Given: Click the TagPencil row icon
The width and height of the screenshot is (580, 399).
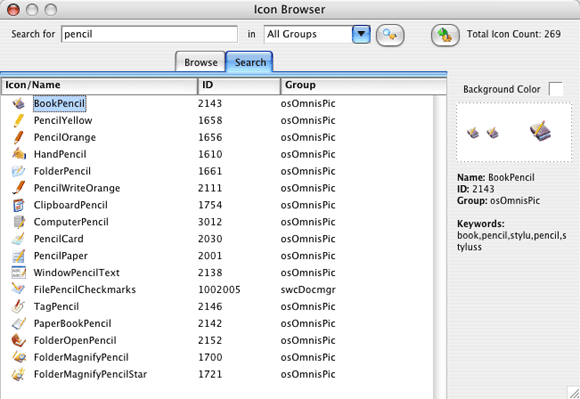Looking at the screenshot, I should pyautogui.click(x=18, y=307).
